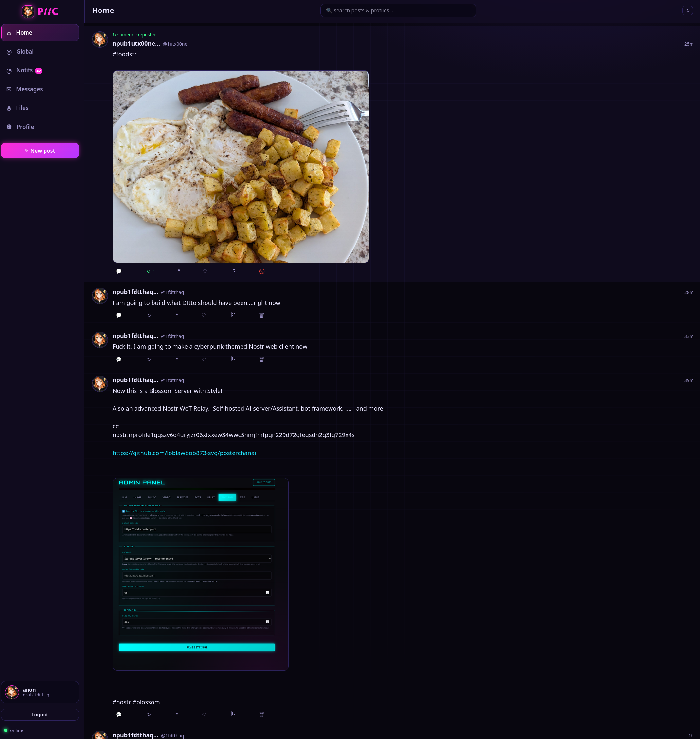Click the avatar on the 'build what DItto' post

click(99, 296)
